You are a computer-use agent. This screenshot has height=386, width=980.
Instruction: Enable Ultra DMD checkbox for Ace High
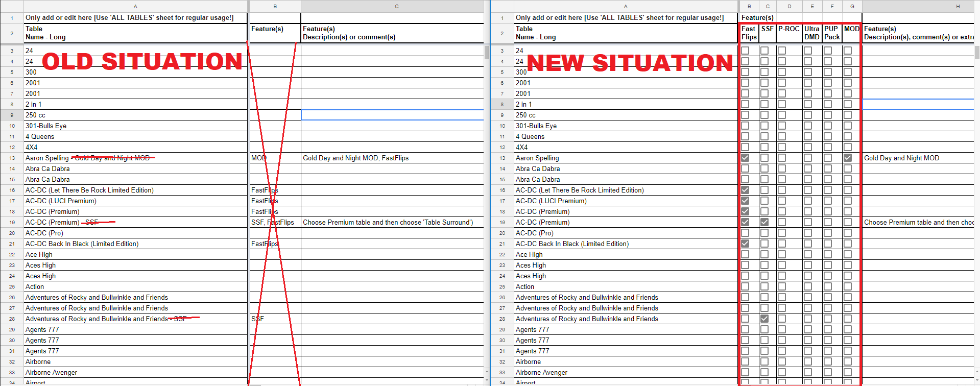[x=808, y=254]
